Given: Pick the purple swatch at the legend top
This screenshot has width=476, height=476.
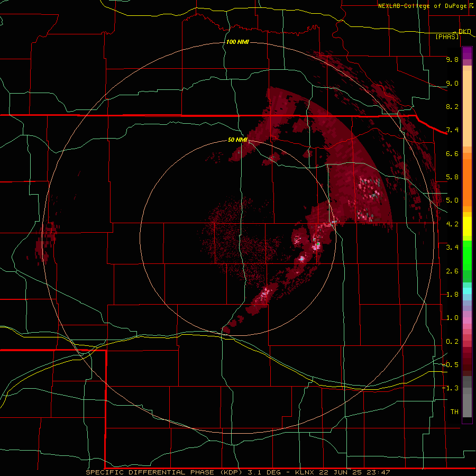Looking at the screenshot, I should coord(467,53).
